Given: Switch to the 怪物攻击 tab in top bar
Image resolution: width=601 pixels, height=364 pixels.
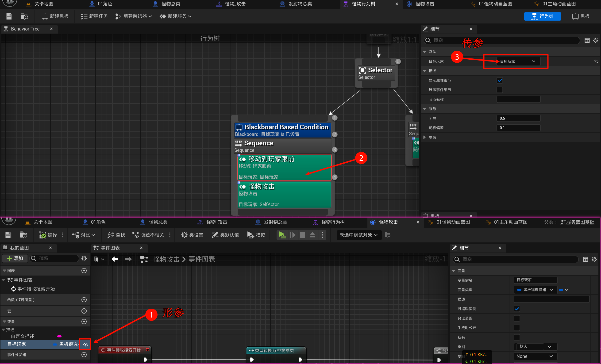Looking at the screenshot, I should [424, 4].
